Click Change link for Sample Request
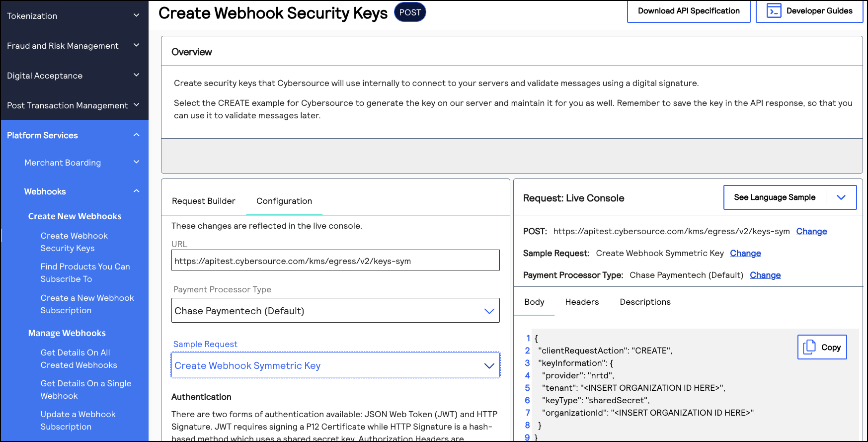 745,253
